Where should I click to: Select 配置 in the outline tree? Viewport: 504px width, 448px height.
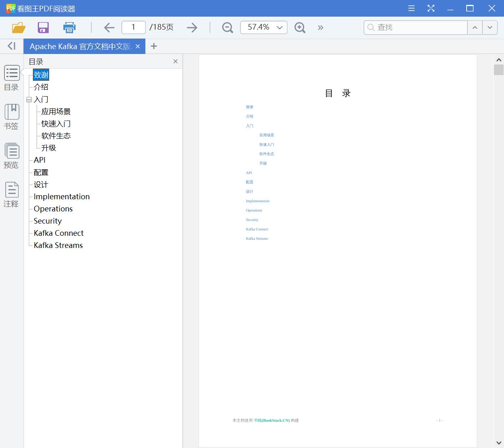point(41,172)
